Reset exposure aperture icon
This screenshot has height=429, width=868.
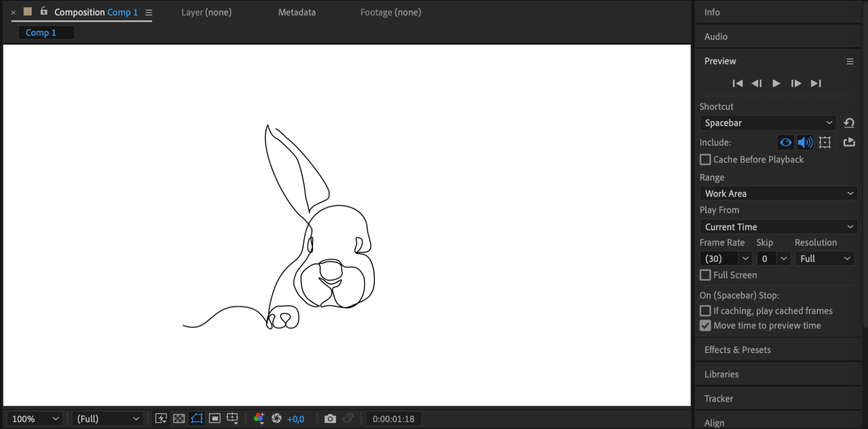click(277, 418)
